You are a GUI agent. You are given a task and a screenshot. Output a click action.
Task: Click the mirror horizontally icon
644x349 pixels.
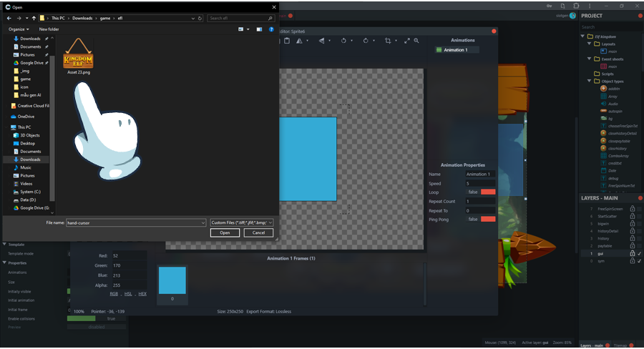[x=299, y=41]
